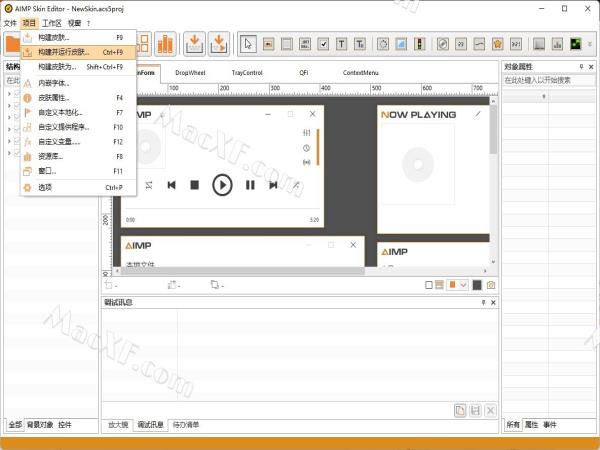Viewport: 600px width, 450px height.
Task: Pin the debug messages panel
Action: [483, 302]
